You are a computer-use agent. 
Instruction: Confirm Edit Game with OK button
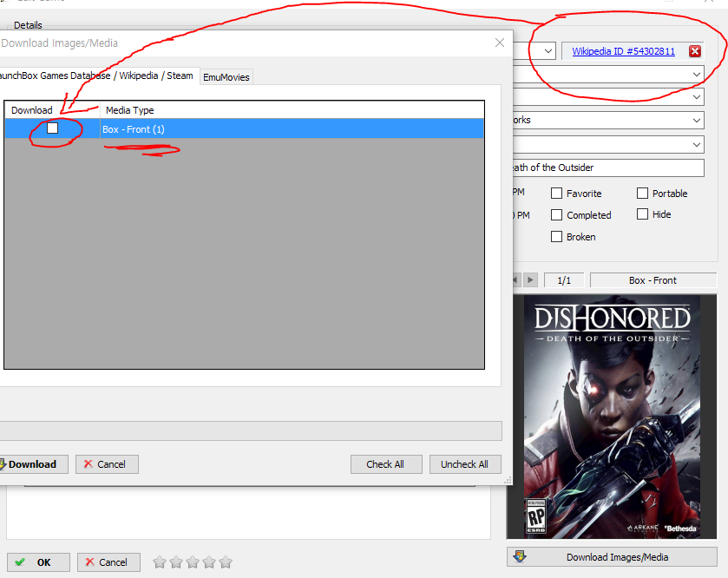(38, 562)
